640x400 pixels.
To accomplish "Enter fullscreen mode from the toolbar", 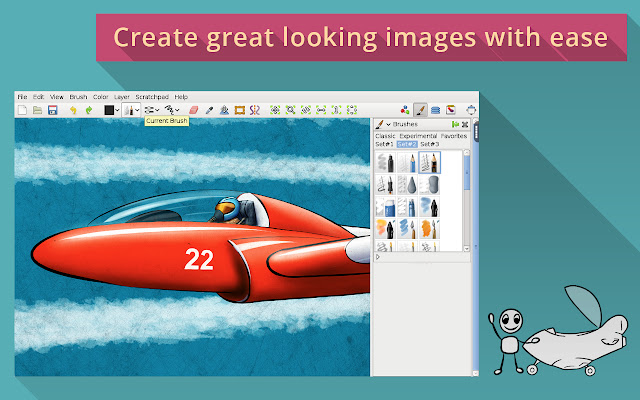I will click(x=471, y=110).
